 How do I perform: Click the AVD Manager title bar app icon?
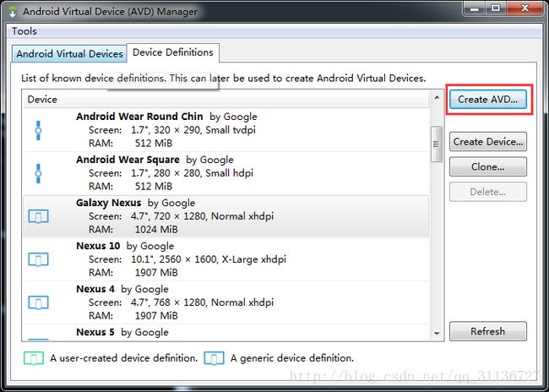tap(13, 11)
